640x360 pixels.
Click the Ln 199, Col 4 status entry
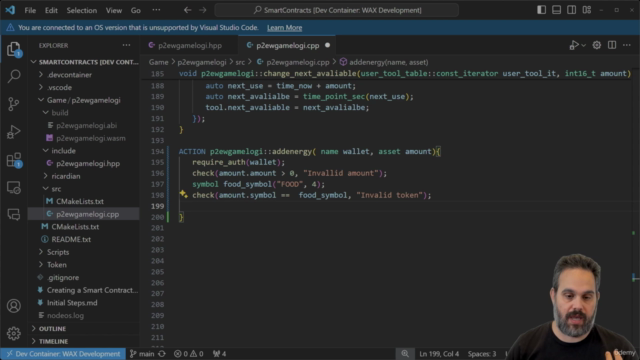point(439,354)
